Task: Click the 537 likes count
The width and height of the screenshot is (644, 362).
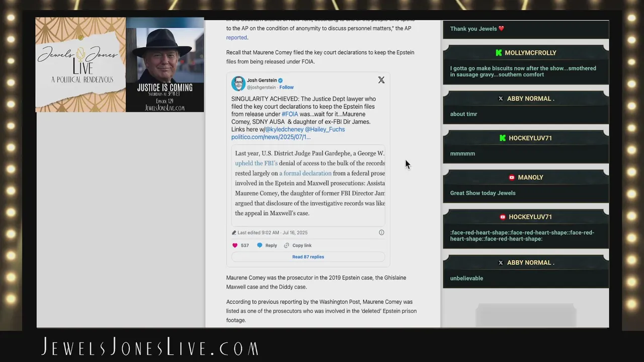Action: pos(245,245)
